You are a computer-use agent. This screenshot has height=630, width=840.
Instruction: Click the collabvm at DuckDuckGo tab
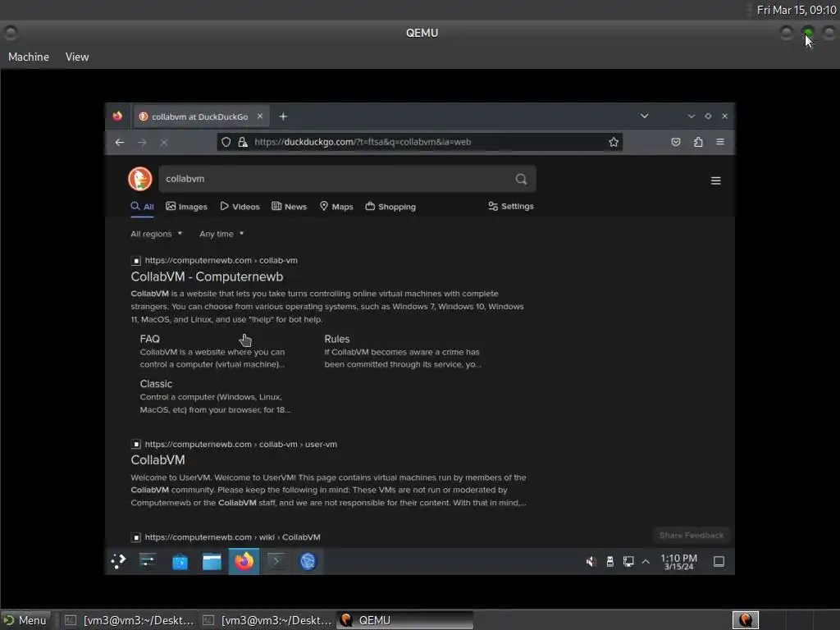click(199, 116)
